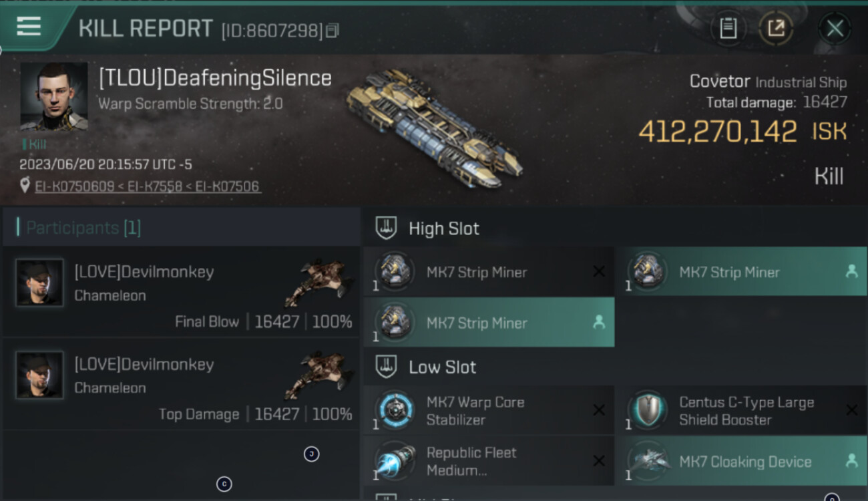Screen dimensions: 868x501
Task: Close the kill report window
Action: coord(835,28)
